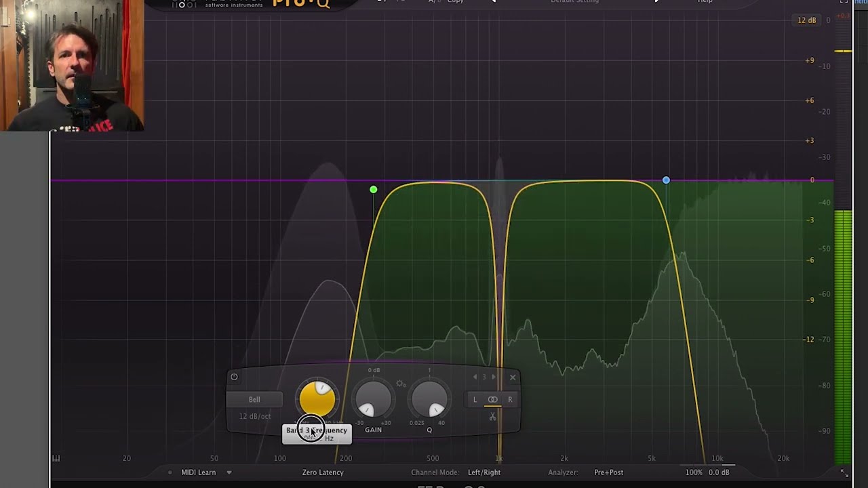Click the MIDI Learn button
Viewport: 868px width, 488px height.
point(198,472)
